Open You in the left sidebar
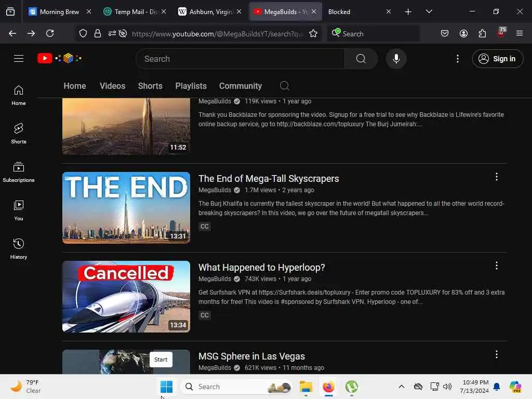532x399 pixels. 19,210
